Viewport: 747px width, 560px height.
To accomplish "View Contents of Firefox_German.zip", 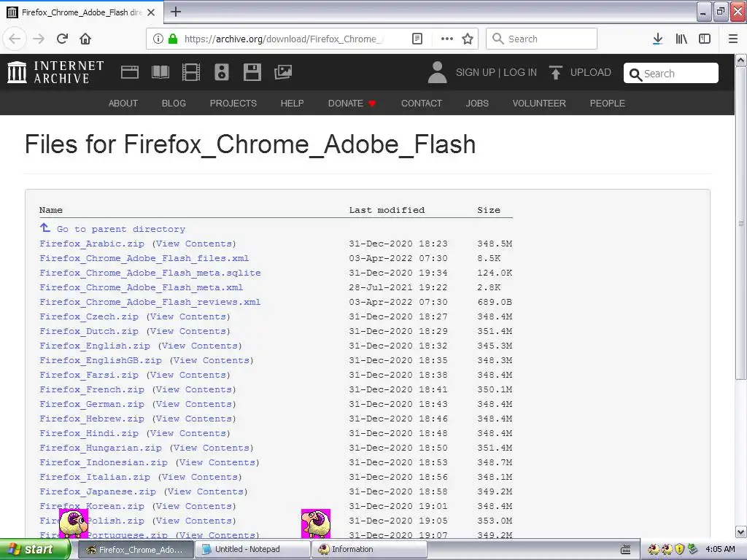I will (194, 404).
